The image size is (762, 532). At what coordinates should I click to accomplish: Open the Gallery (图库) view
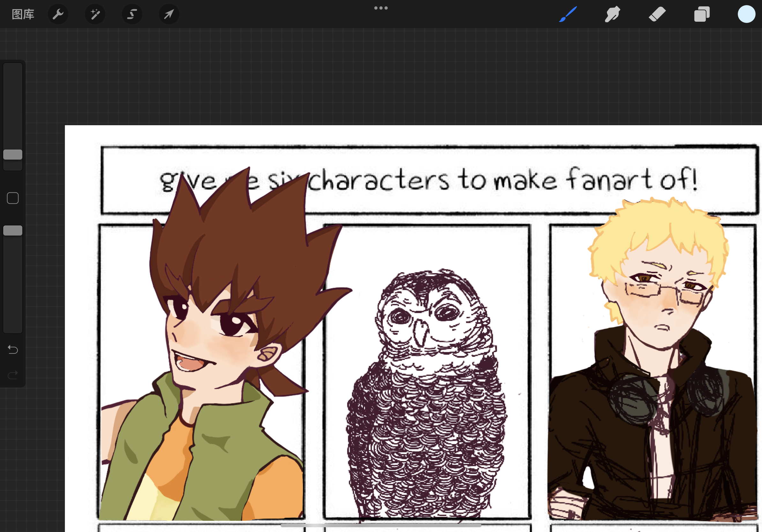coord(23,14)
